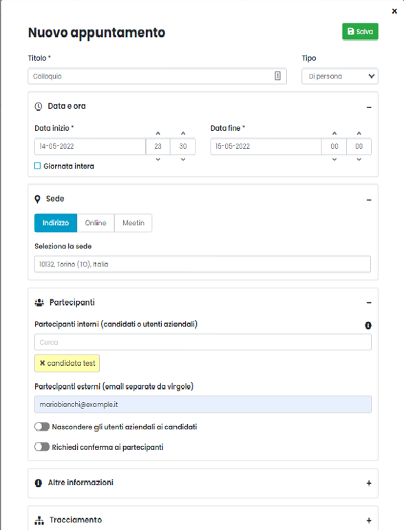Select the Indirizzo tab

(x=56, y=223)
